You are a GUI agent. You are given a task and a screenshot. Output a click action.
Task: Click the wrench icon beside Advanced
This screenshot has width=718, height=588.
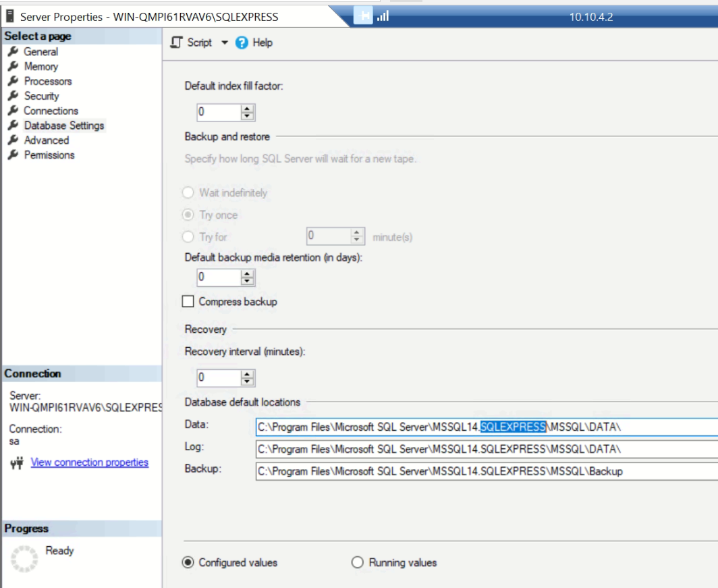[13, 140]
